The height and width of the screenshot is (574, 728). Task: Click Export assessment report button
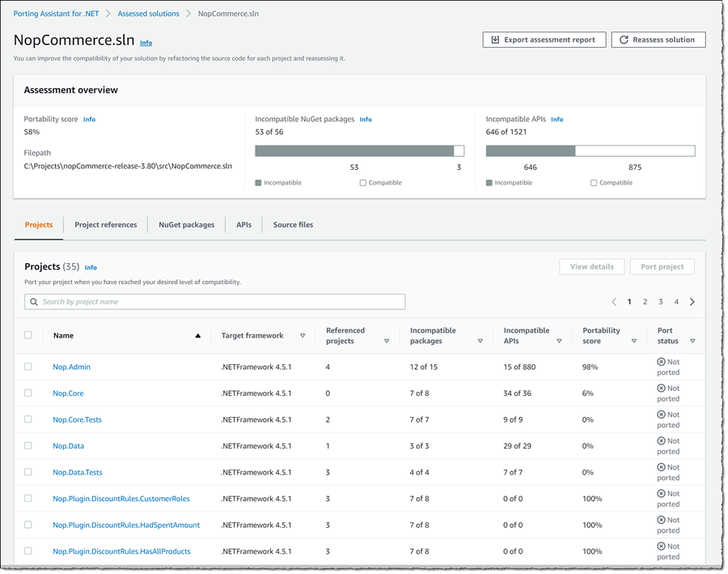click(544, 40)
